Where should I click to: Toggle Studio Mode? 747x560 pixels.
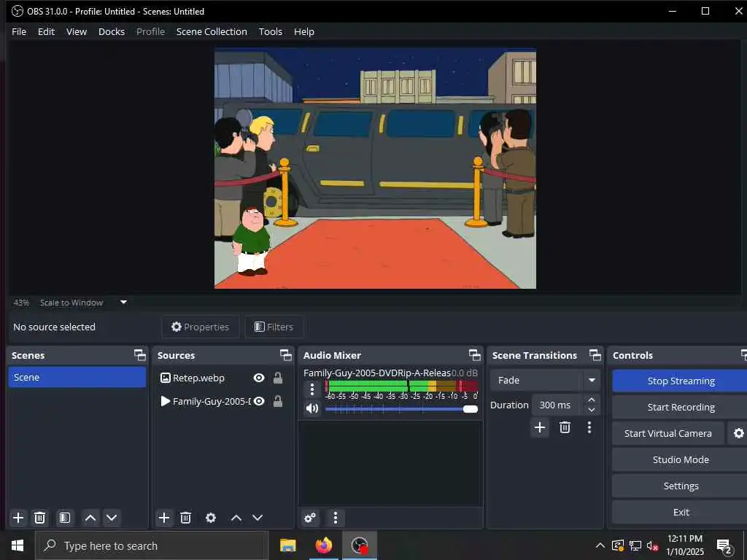680,459
